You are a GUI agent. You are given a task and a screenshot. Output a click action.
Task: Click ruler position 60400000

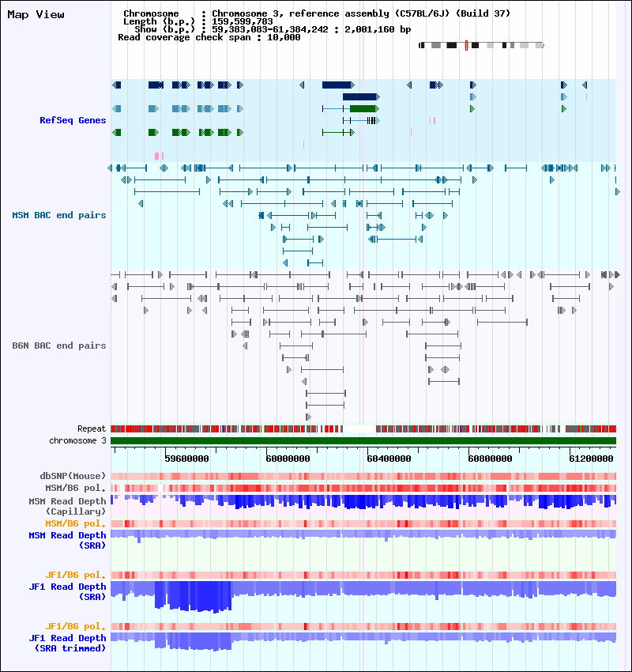pyautogui.click(x=389, y=459)
